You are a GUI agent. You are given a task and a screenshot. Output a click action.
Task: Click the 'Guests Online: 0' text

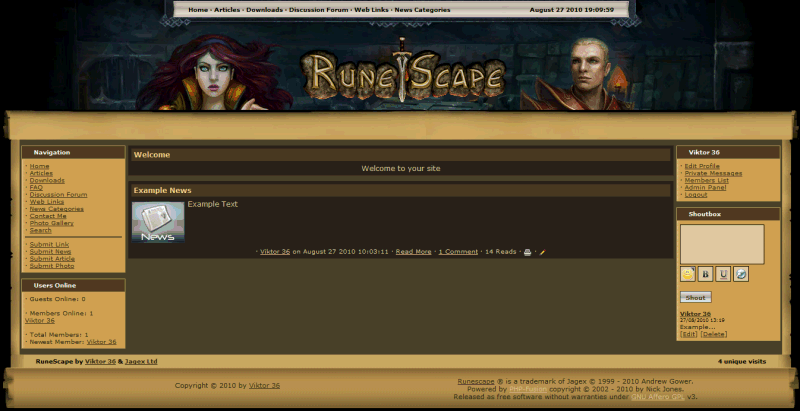58,299
